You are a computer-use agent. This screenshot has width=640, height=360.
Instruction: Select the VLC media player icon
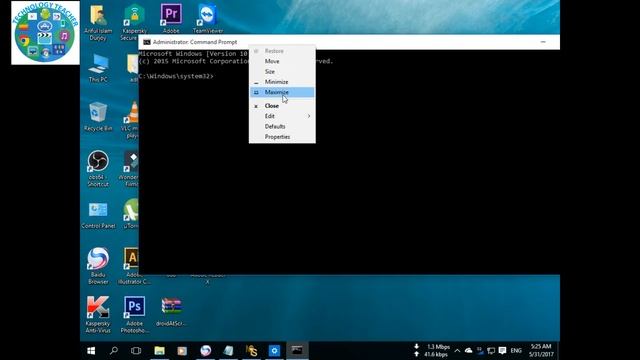132,120
